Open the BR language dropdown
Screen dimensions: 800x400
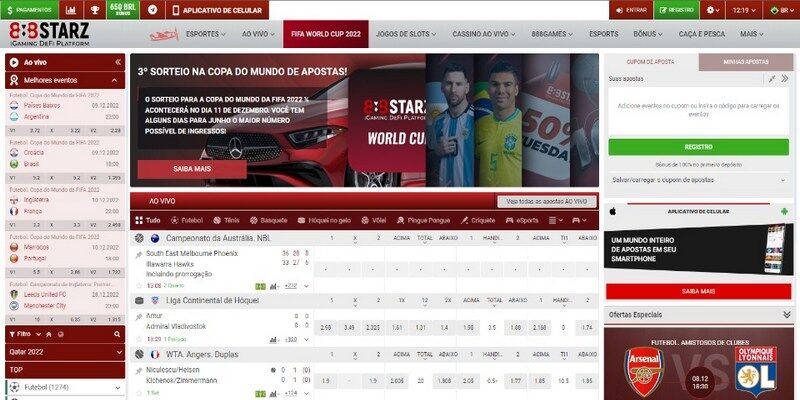(781, 10)
